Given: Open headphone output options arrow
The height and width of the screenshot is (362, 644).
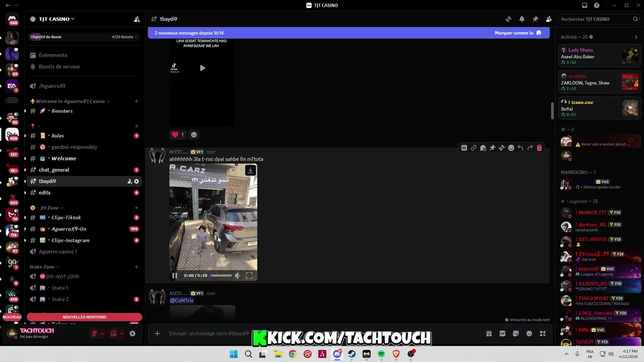Looking at the screenshot, I should pyautogui.click(x=122, y=333).
